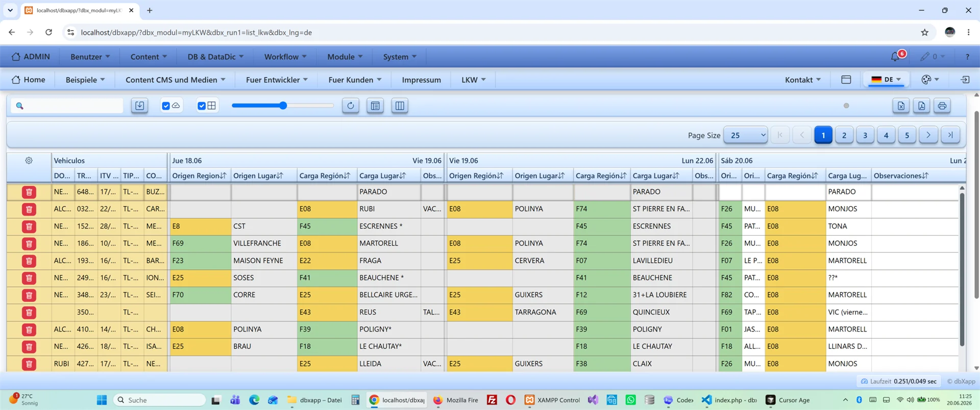Open Fuer Kunden menu
Screen dimensions: 980x410
coord(355,80)
